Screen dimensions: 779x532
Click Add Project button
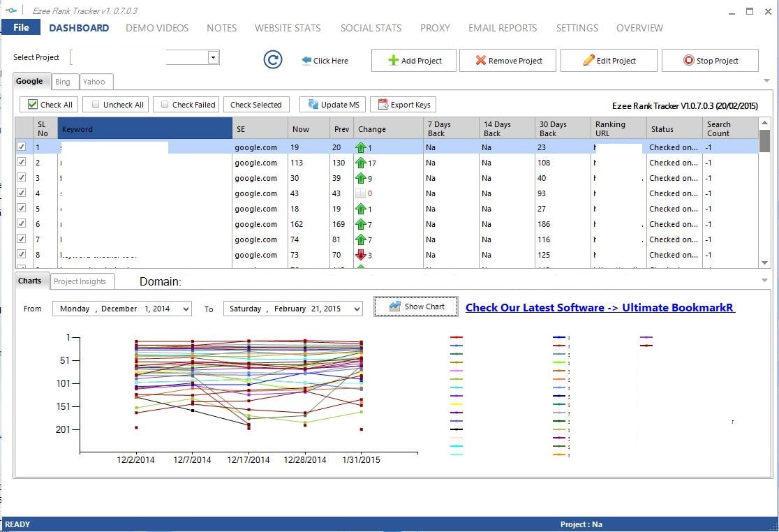click(x=414, y=61)
